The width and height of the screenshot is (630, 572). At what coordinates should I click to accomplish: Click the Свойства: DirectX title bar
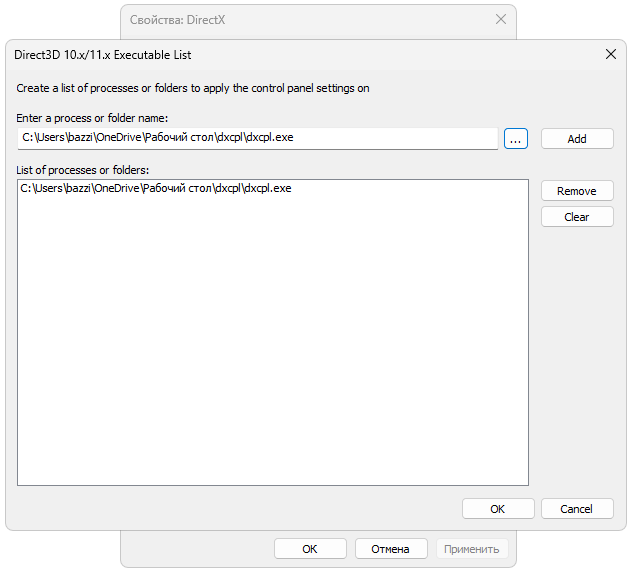click(300, 19)
